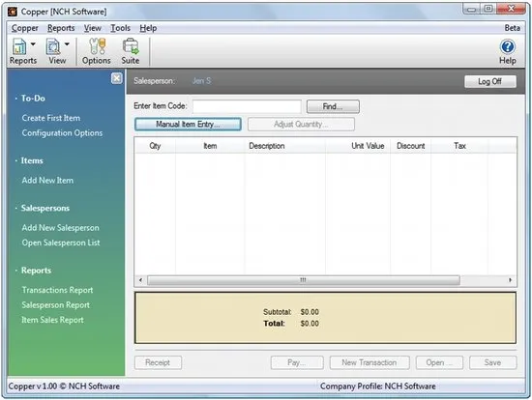
Task: Click the salesperson name Jen S
Action: click(202, 81)
